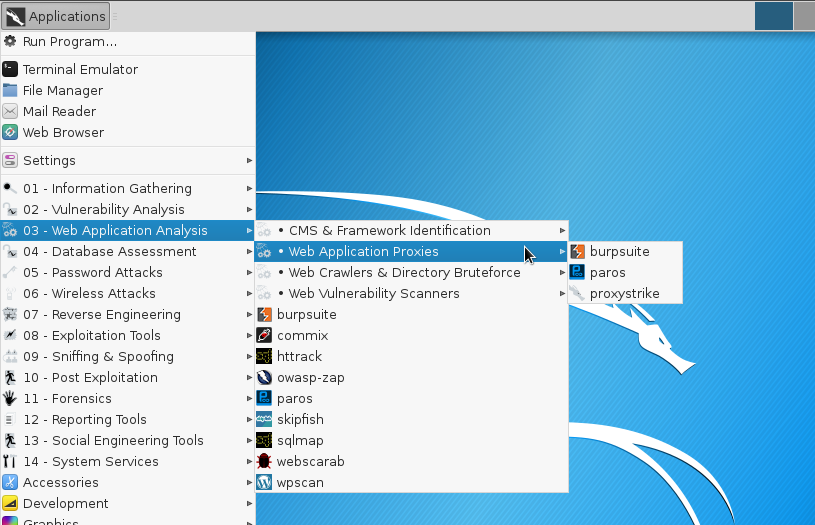The height and width of the screenshot is (525, 815).
Task: Open 09 - Sniffing & Spoofing category
Action: click(128, 357)
